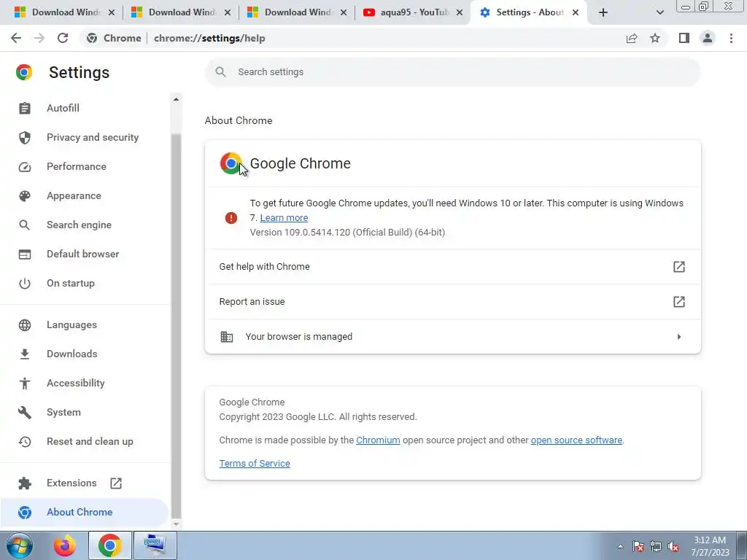Click the browser forward arrow
The height and width of the screenshot is (560, 747).
39,38
